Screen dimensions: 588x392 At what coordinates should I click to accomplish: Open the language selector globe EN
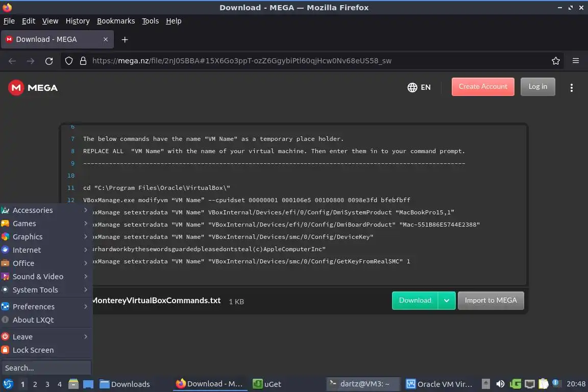[419, 87]
